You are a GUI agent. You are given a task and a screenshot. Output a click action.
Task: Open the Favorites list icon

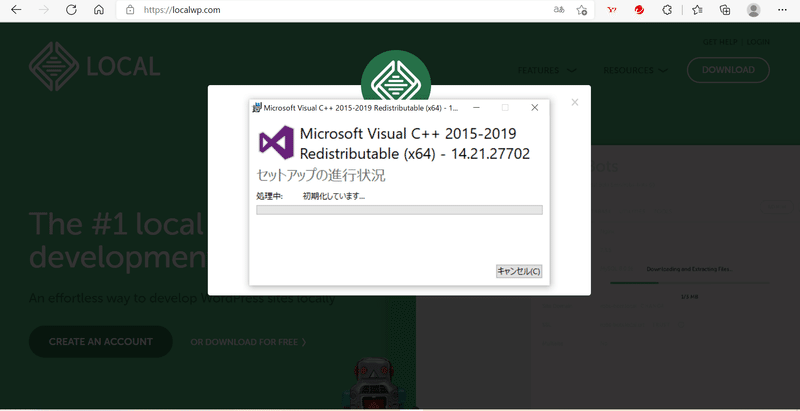pos(697,10)
